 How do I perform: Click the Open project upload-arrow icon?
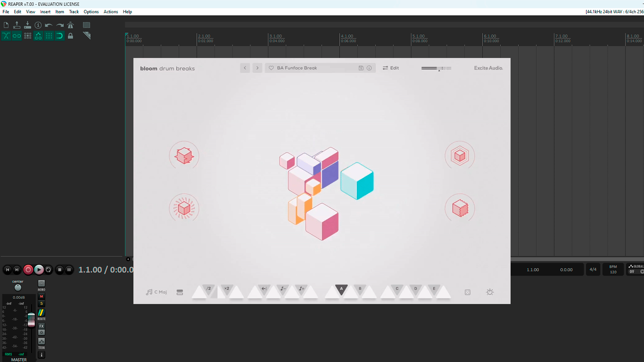click(x=17, y=25)
